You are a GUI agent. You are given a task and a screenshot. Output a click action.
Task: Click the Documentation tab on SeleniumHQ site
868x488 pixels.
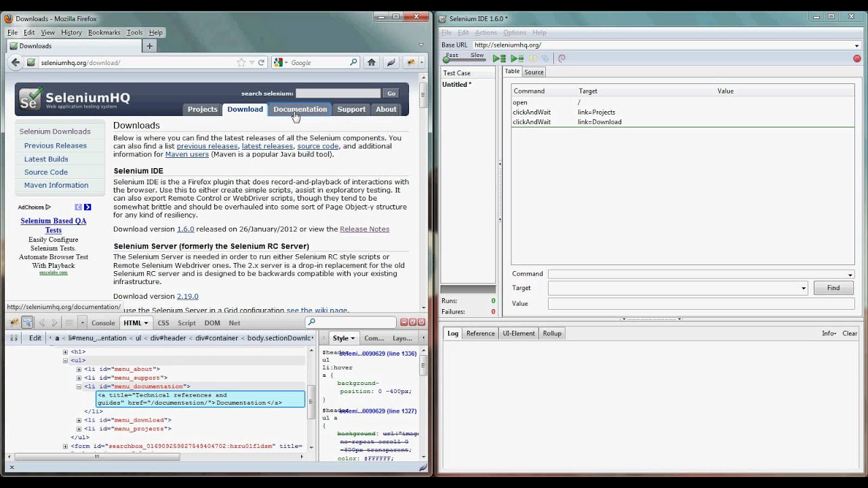[x=300, y=109]
